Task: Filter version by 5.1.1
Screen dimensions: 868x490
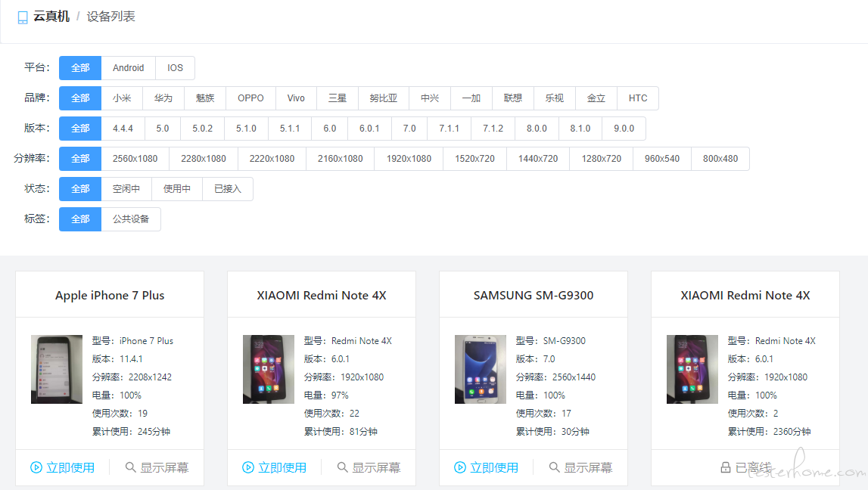Action: [290, 129]
